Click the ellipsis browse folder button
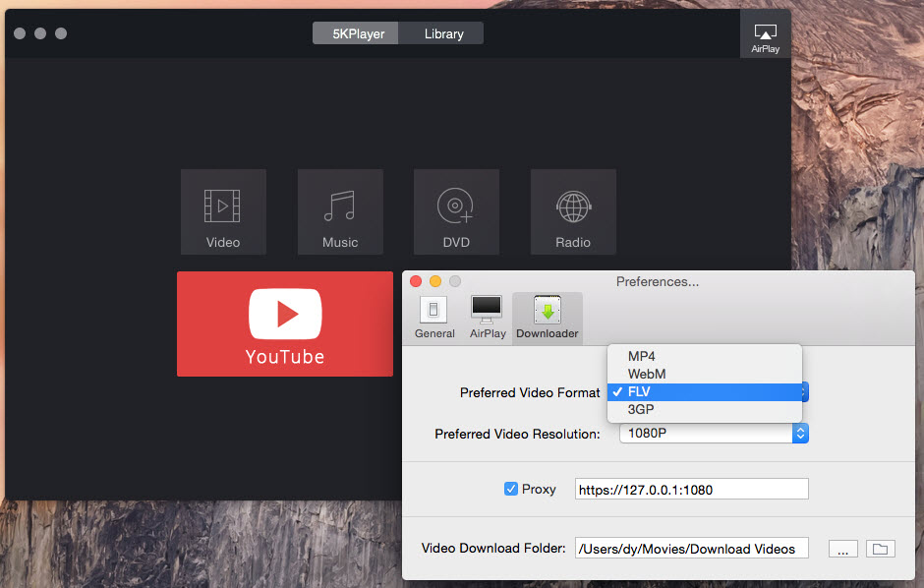The width and height of the screenshot is (924, 588). (842, 549)
